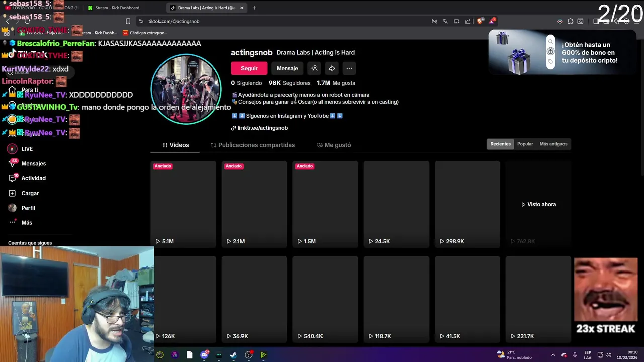View the 98K Seguidores list
The image size is (644, 362).
pyautogui.click(x=289, y=83)
